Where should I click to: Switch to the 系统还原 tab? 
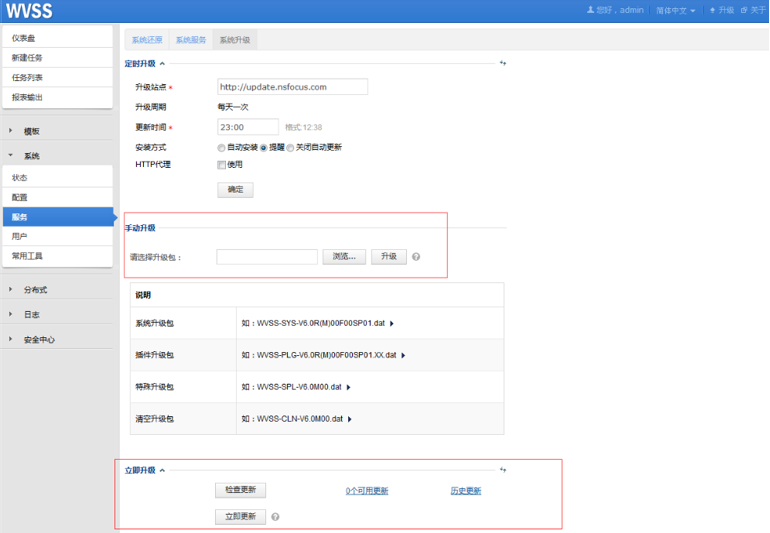point(147,40)
